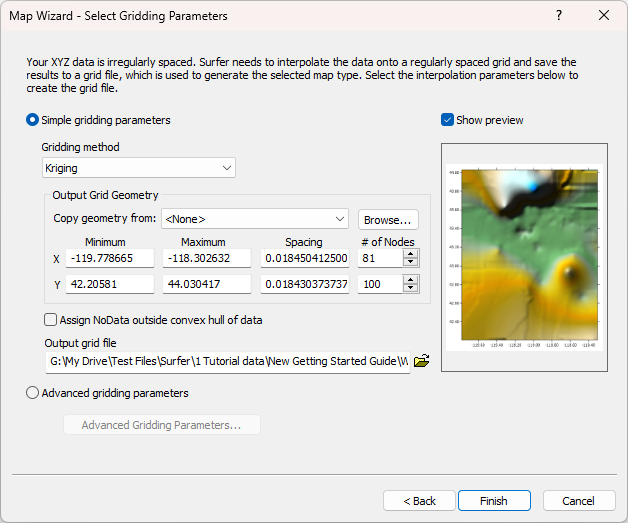Click the Y Maximum field
The image size is (628, 523).
pyautogui.click(x=207, y=284)
